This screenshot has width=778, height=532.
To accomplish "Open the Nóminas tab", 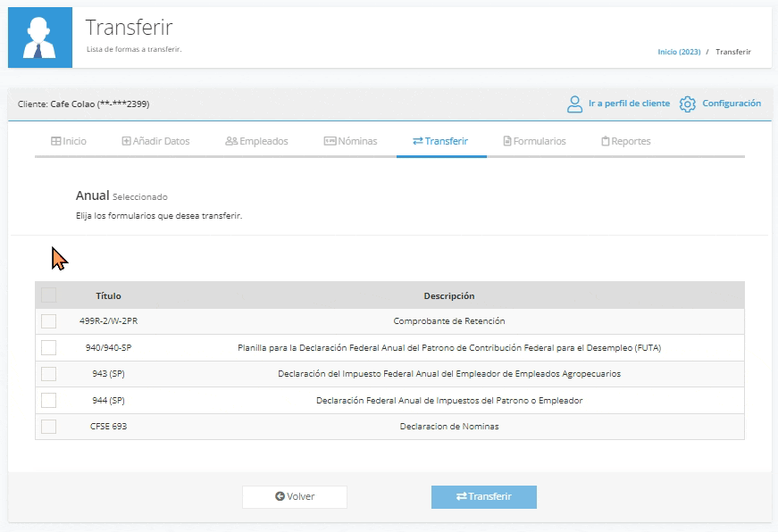I will click(x=350, y=141).
